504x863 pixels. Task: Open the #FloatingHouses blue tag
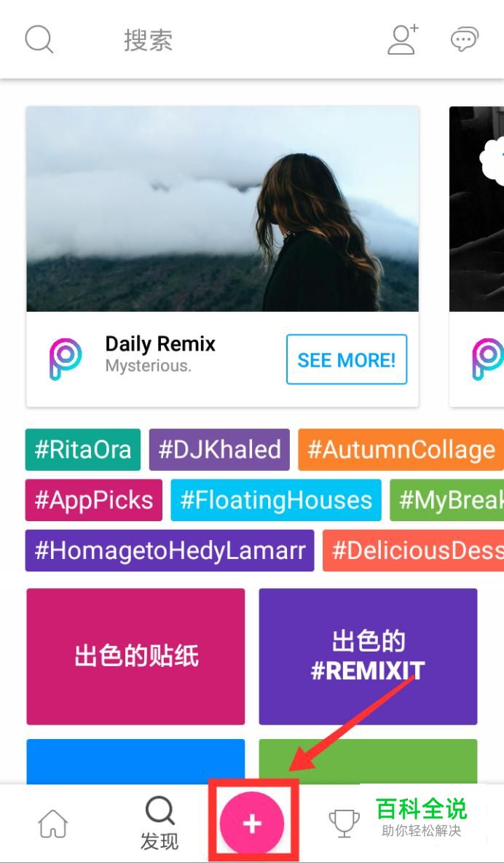click(275, 500)
